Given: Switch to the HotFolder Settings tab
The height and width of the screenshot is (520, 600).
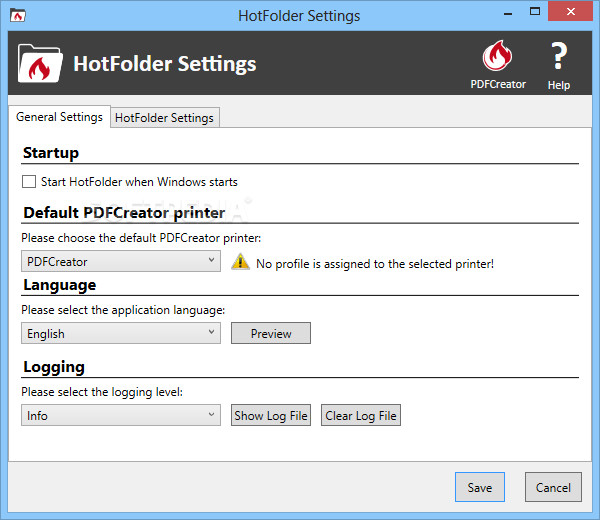Looking at the screenshot, I should coord(165,117).
